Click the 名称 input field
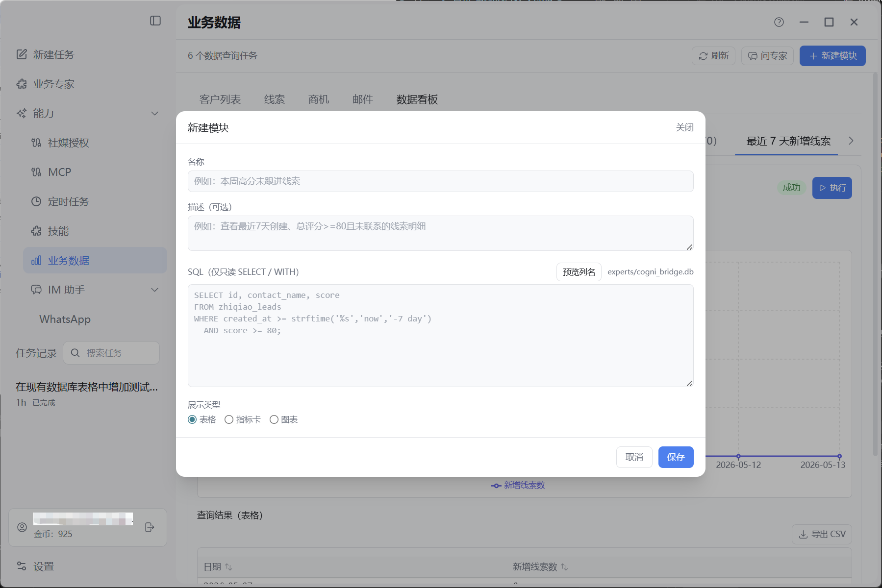 tap(441, 181)
